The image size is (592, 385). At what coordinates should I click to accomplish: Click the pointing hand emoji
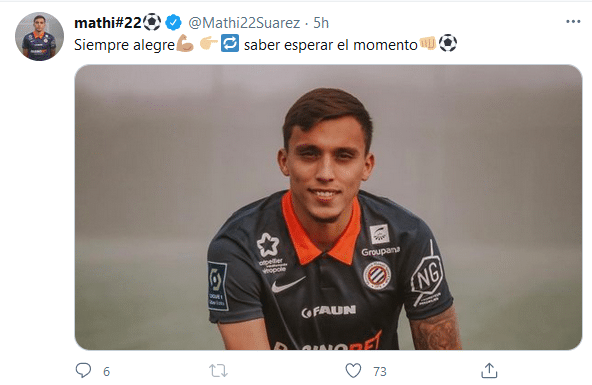[208, 44]
